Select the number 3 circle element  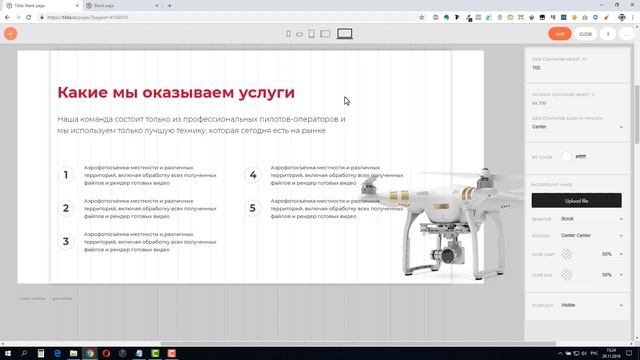point(66,242)
